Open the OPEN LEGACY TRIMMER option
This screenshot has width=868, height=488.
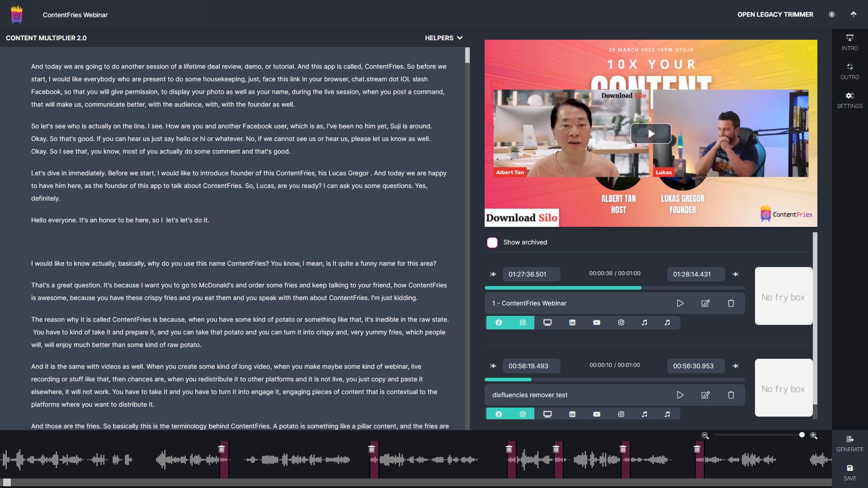[x=775, y=14]
